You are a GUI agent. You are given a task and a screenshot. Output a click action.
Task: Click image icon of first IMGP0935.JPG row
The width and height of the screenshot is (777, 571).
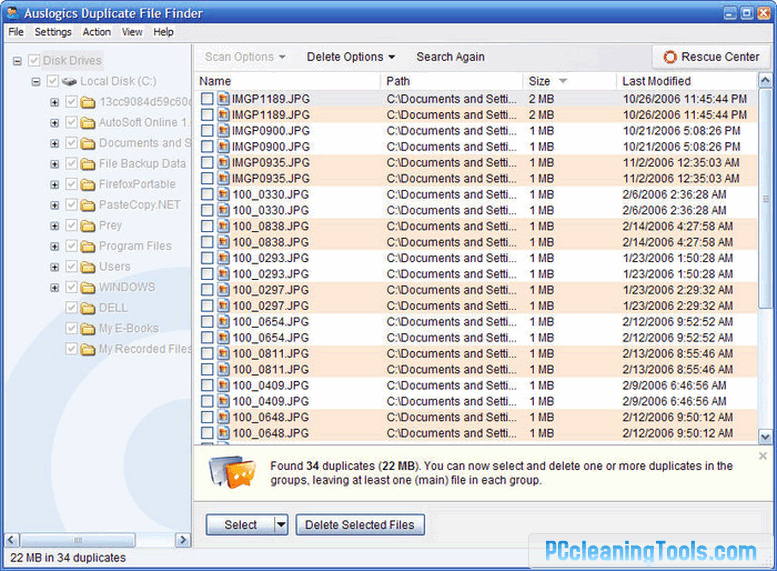click(x=223, y=163)
